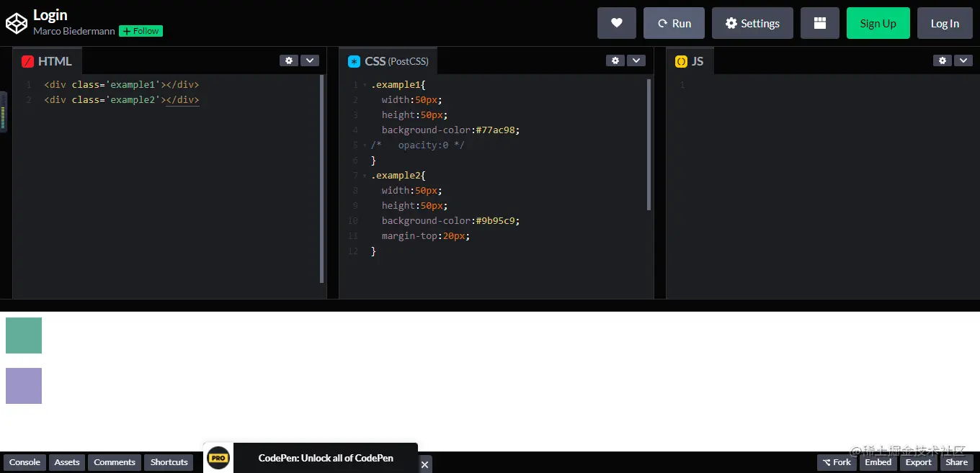Open JS editor gear settings
The height and width of the screenshot is (473, 980).
(x=943, y=60)
